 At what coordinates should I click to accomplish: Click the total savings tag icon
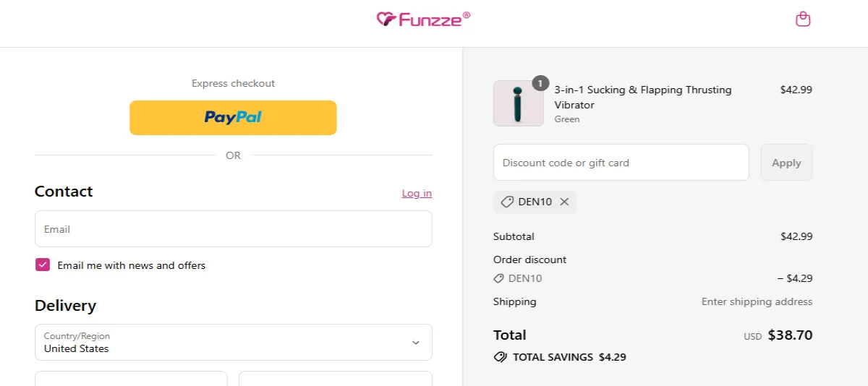[x=500, y=357]
